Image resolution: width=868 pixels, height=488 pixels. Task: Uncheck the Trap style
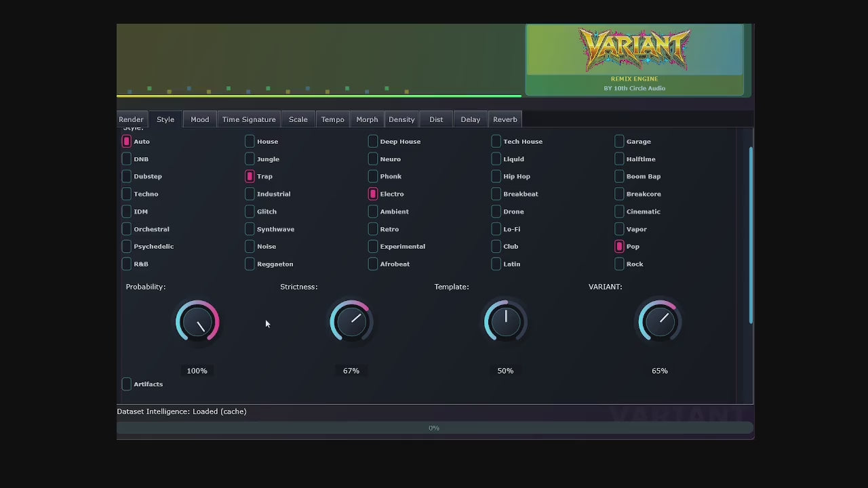250,176
